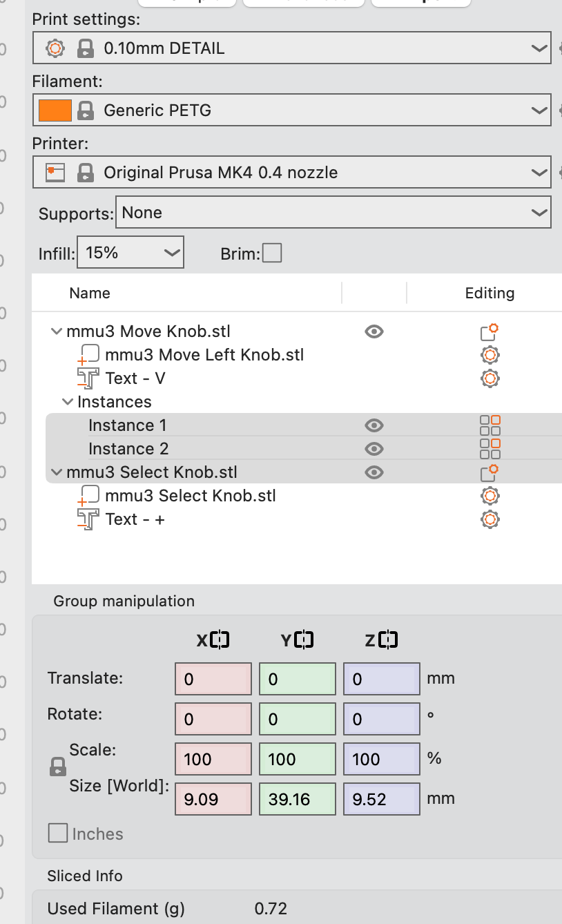Select the mmu3 Select Knob.stl part item
This screenshot has width=562, height=924.
(190, 496)
